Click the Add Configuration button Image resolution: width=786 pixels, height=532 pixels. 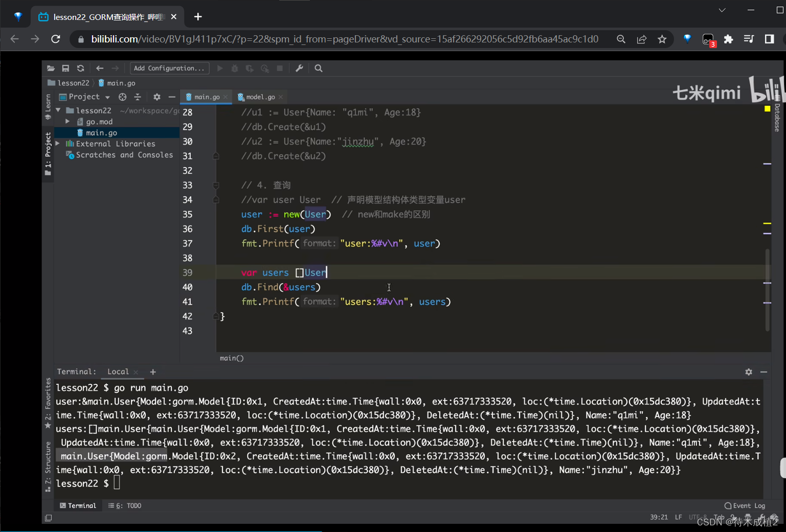170,68
